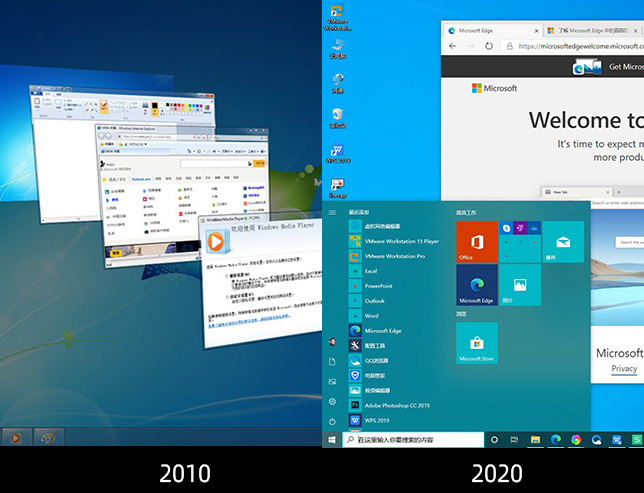Click Edge browser back arrow

click(x=452, y=46)
